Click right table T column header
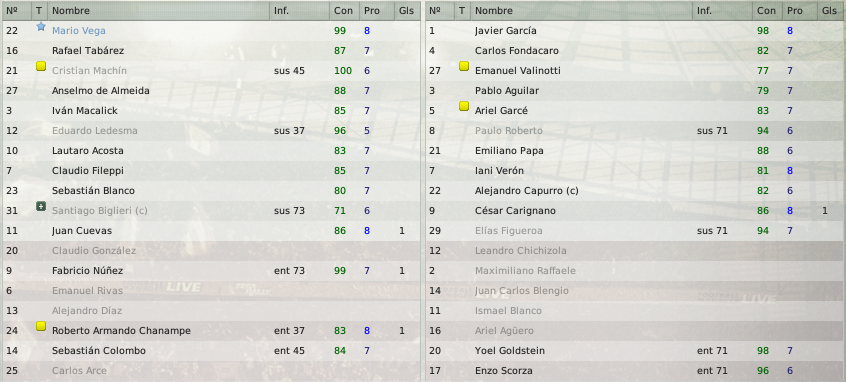The image size is (846, 382). [462, 11]
